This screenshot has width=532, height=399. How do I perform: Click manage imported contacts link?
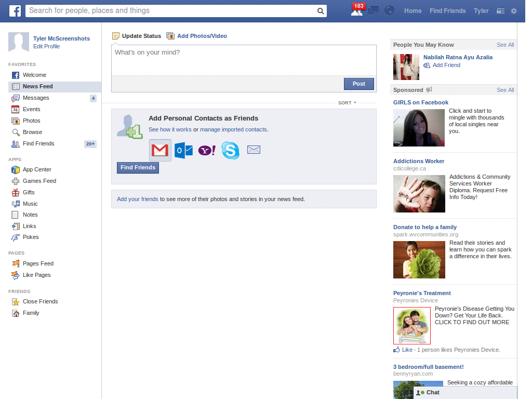click(x=233, y=129)
